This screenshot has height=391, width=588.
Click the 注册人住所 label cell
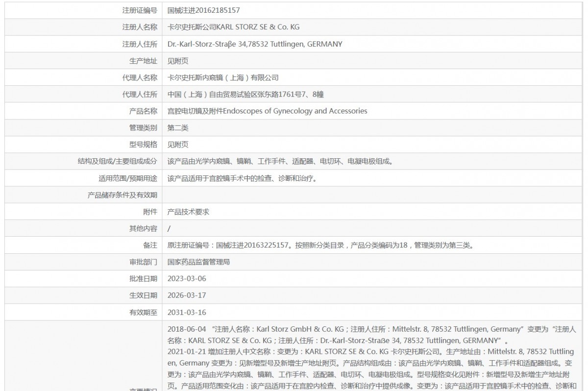coord(84,44)
